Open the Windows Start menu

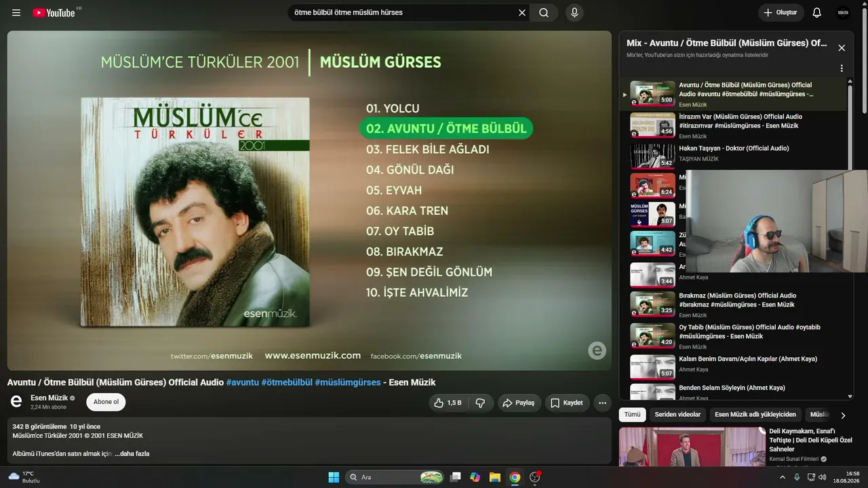pos(334,477)
